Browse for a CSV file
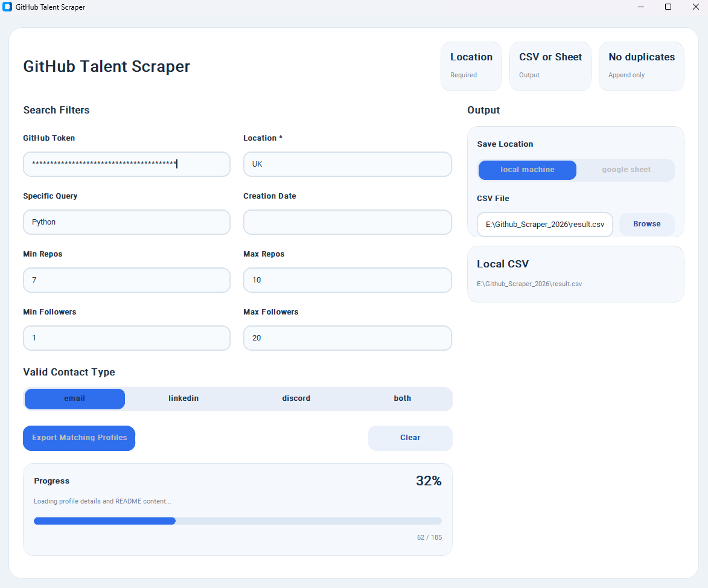 pos(646,224)
